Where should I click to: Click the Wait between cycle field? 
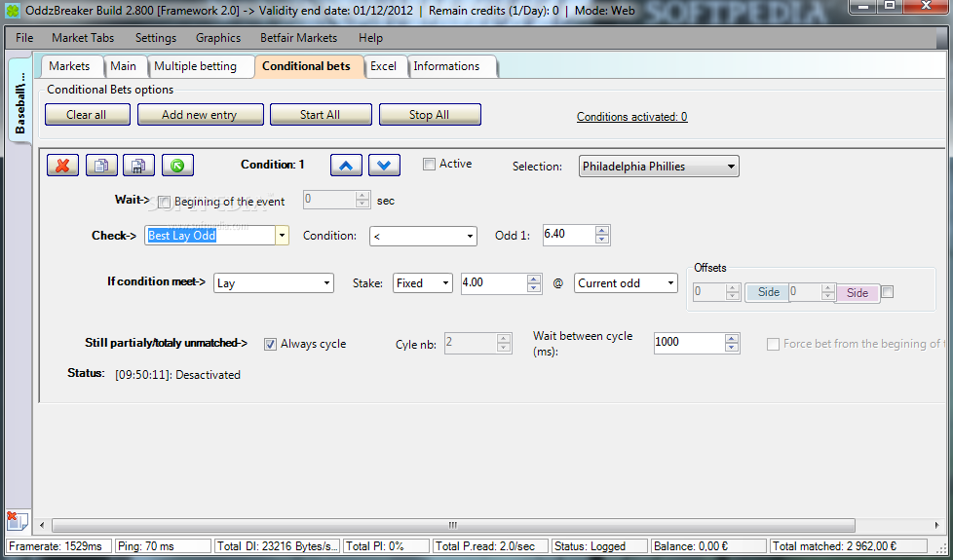(689, 343)
